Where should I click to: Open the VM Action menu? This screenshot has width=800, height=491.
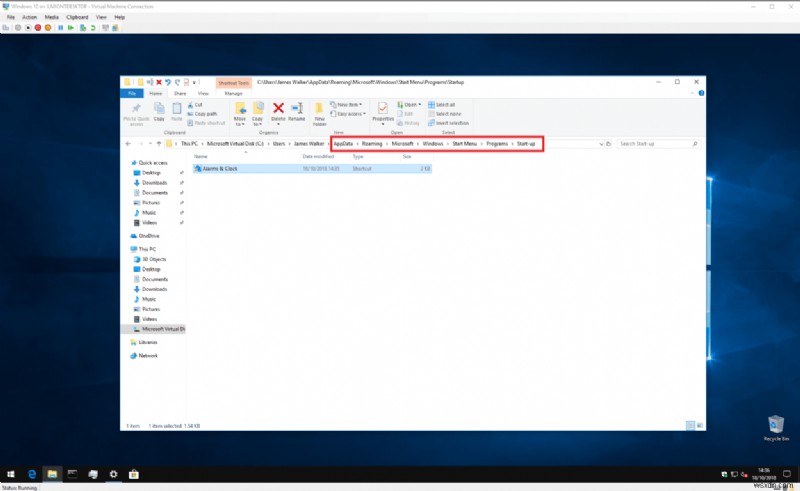[30, 17]
